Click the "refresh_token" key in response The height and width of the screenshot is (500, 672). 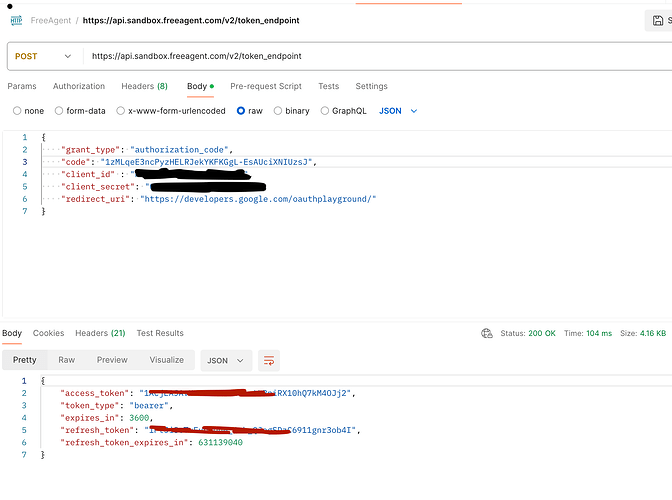coord(97,430)
